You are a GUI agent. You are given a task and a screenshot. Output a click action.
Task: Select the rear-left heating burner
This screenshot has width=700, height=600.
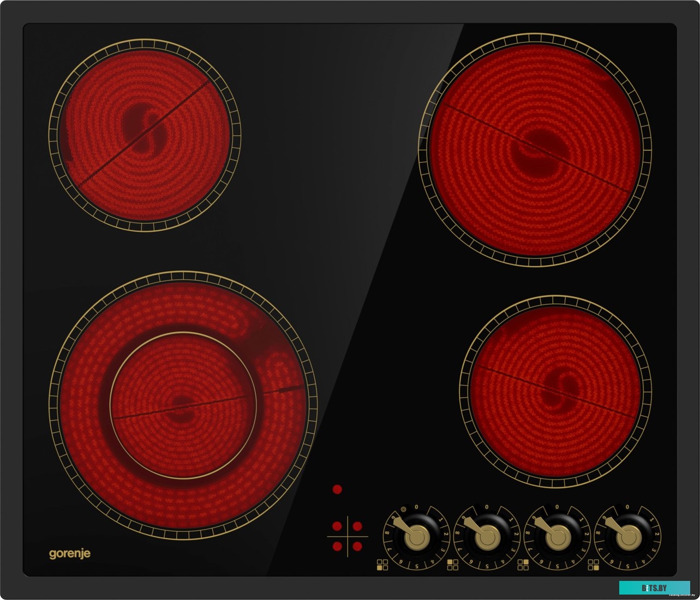(145, 135)
